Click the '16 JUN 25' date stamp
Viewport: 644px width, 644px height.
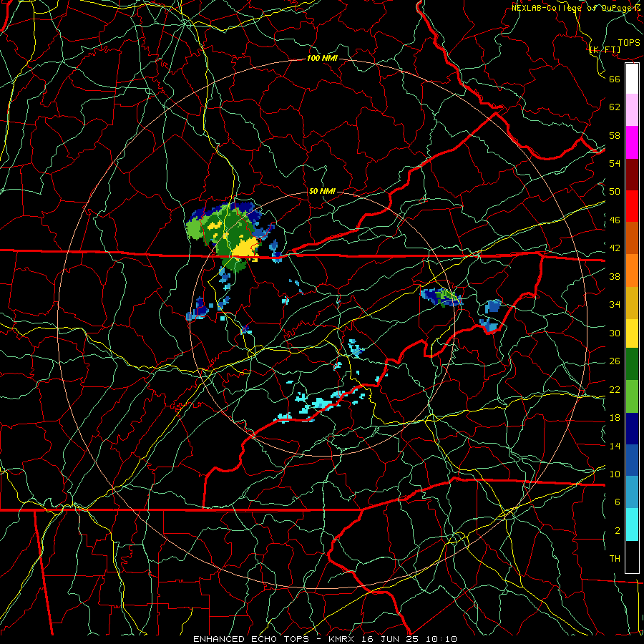pyautogui.click(x=390, y=639)
